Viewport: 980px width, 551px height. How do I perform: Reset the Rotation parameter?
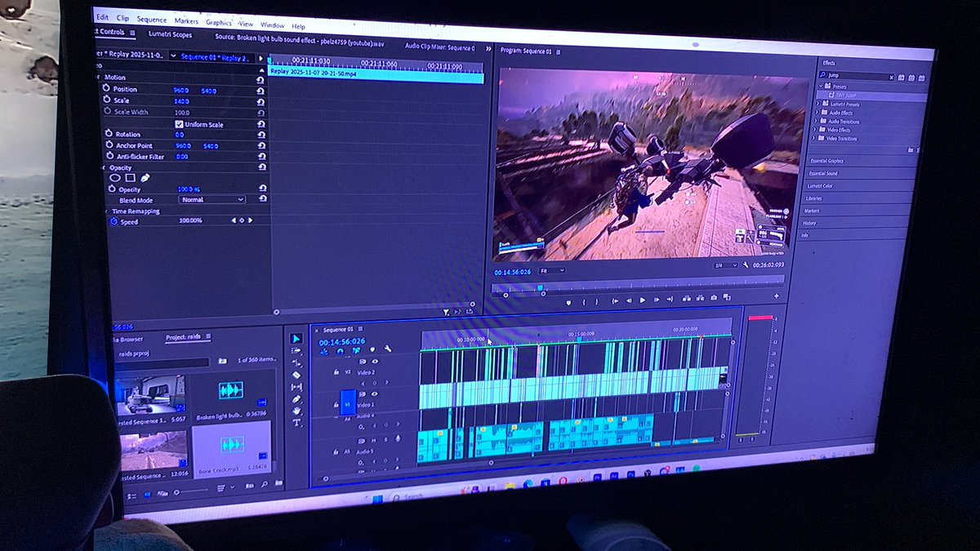(x=261, y=135)
